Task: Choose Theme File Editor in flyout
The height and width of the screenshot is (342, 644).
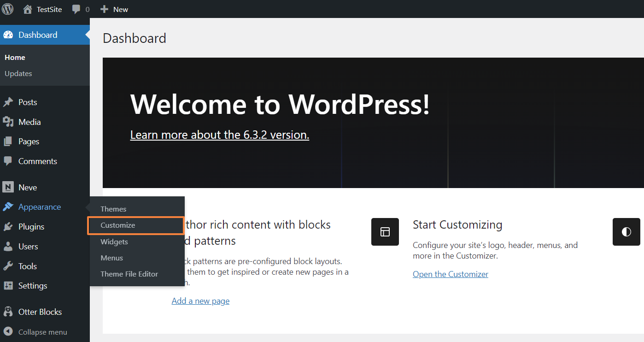Action: [x=129, y=274]
